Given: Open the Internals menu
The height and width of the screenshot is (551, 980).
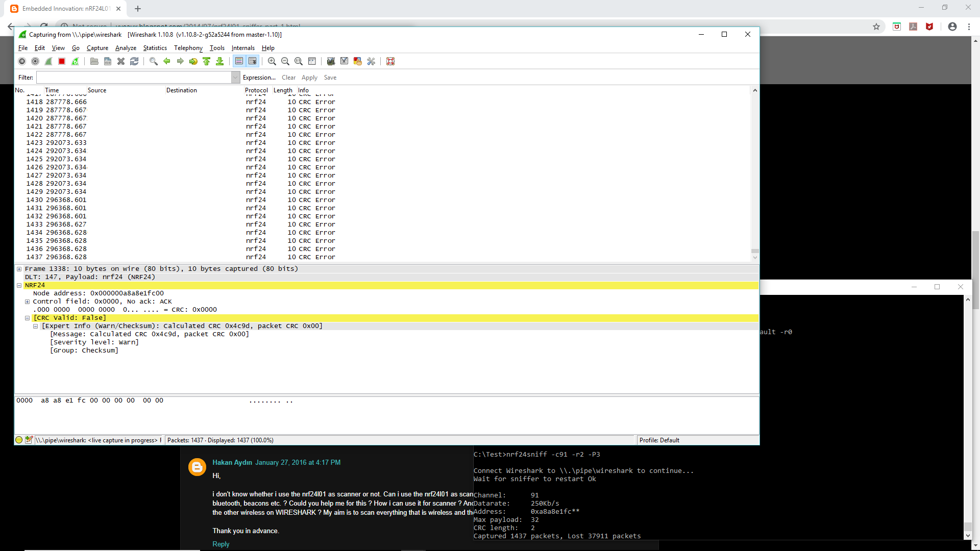Looking at the screenshot, I should point(243,48).
